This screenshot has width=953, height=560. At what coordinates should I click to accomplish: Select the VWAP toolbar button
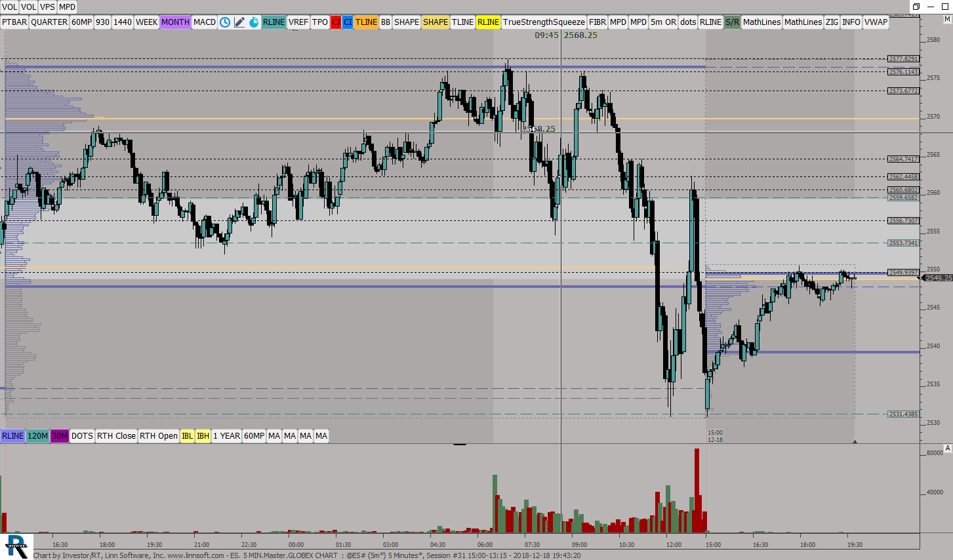coord(876,22)
